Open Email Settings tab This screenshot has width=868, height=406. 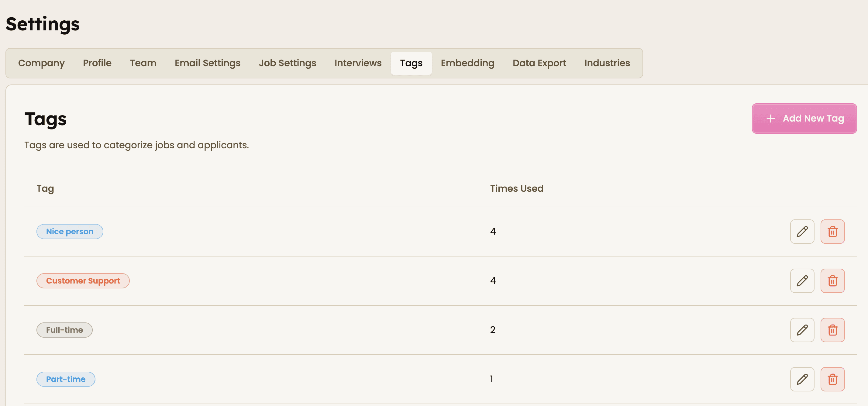pos(207,63)
